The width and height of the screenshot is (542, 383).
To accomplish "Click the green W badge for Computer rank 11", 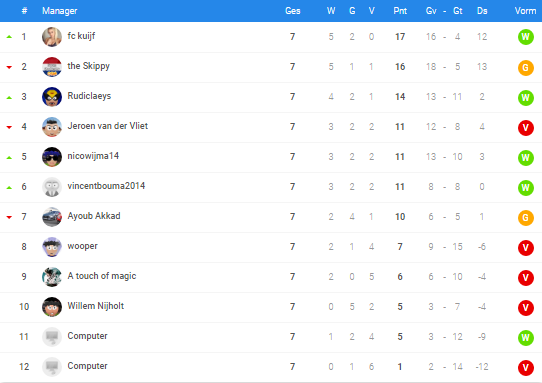I will [x=525, y=338].
